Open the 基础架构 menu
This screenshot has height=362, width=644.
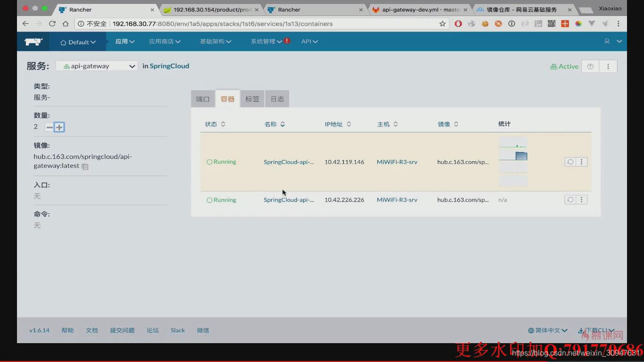215,41
